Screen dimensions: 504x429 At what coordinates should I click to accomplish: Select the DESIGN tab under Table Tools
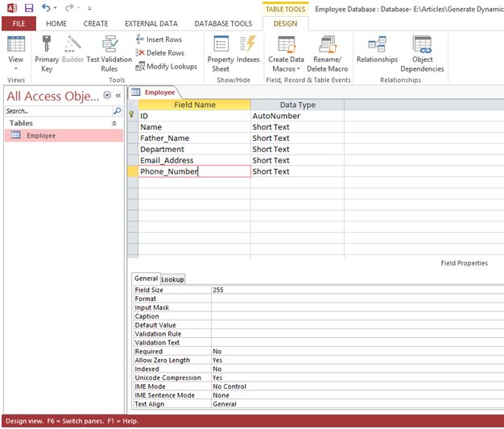pyautogui.click(x=286, y=24)
